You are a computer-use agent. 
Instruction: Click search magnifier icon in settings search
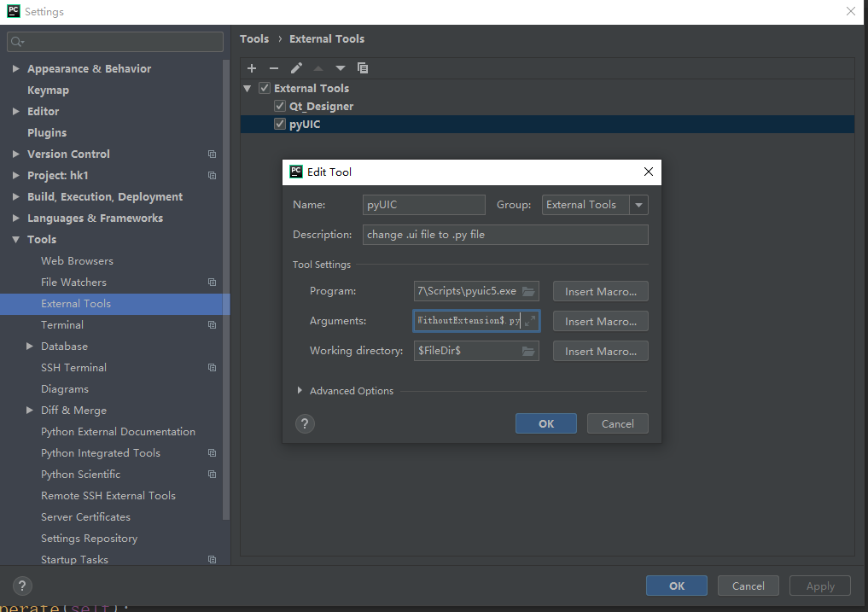point(17,42)
